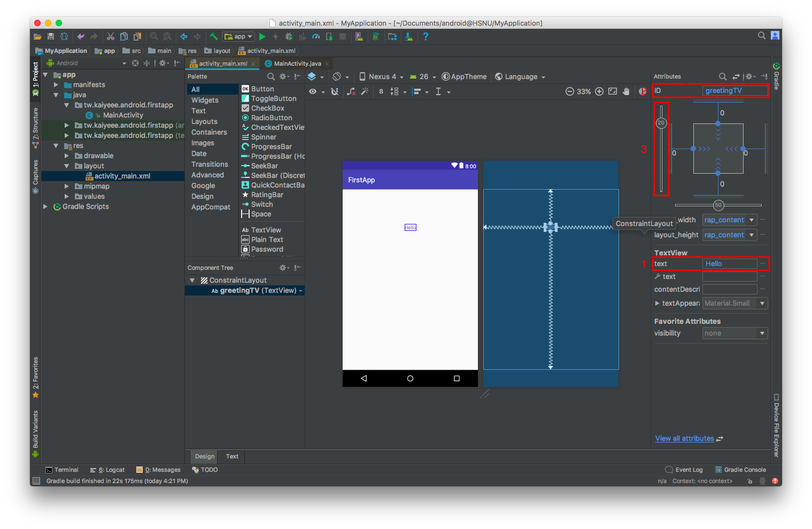
Task: Toggle Gradle side panel tab
Action: coord(777,76)
